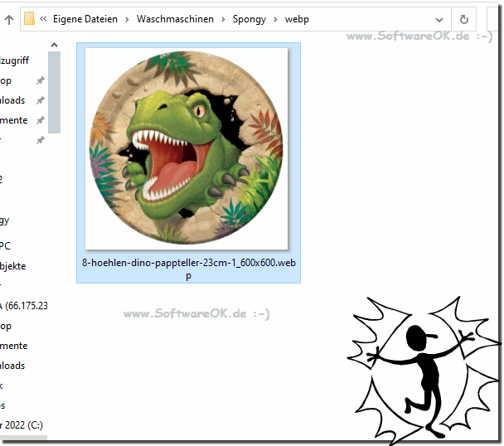Open Dokumente under Dieser PC

[x=14, y=346]
